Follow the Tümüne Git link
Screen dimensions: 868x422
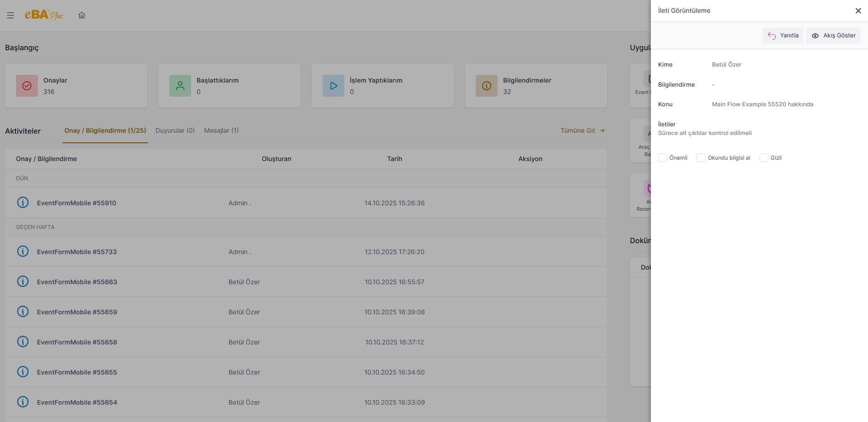582,130
